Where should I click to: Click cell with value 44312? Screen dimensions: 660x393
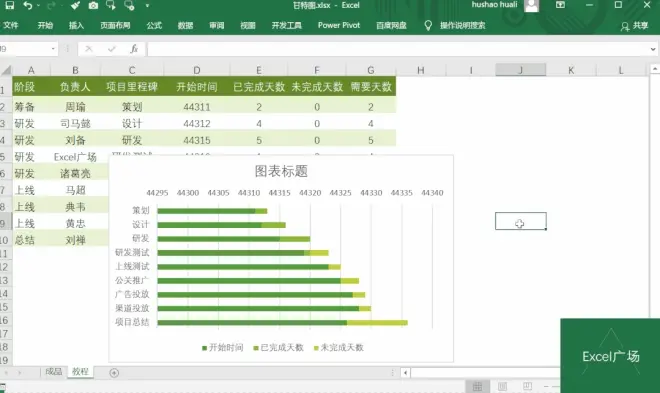pyautogui.click(x=197, y=123)
